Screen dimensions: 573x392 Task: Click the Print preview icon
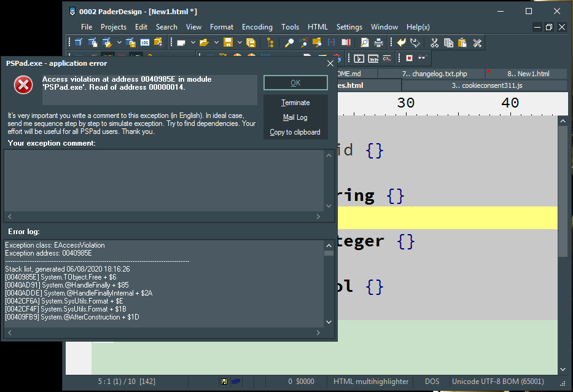(365, 42)
